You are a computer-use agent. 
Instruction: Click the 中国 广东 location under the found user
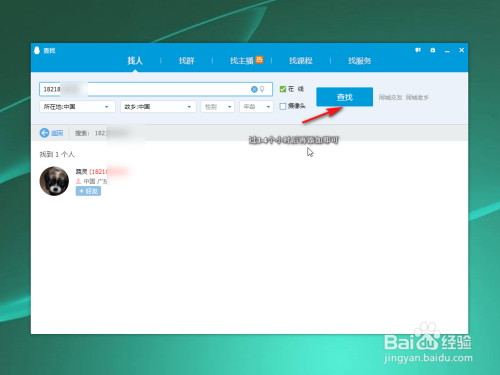95,181
